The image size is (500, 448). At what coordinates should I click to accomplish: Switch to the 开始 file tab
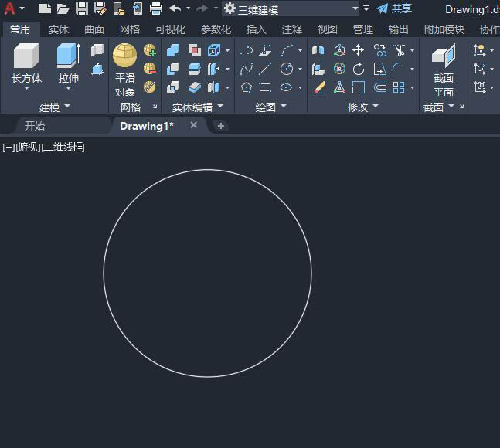35,126
